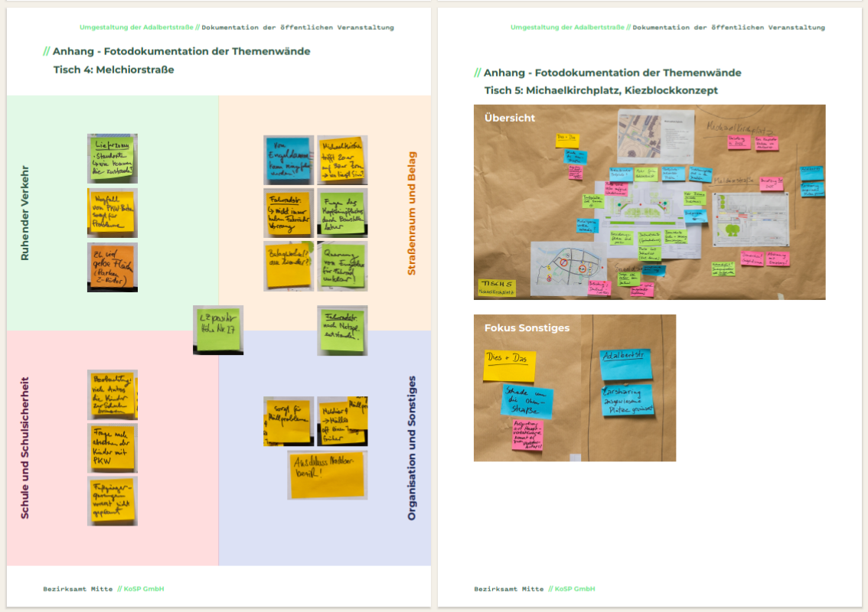The height and width of the screenshot is (612, 868).
Task: Click the blue sticky note on the Tisch 4 page
Action: (288, 159)
